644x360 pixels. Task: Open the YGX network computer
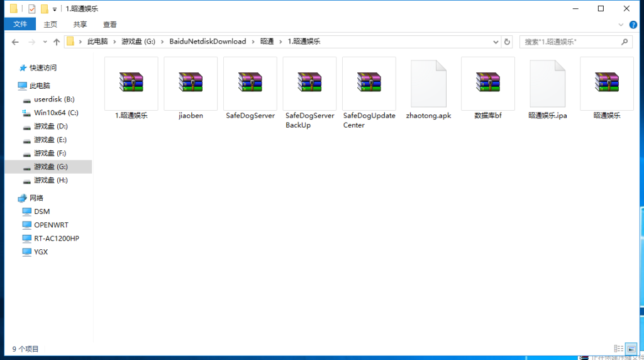click(41, 252)
